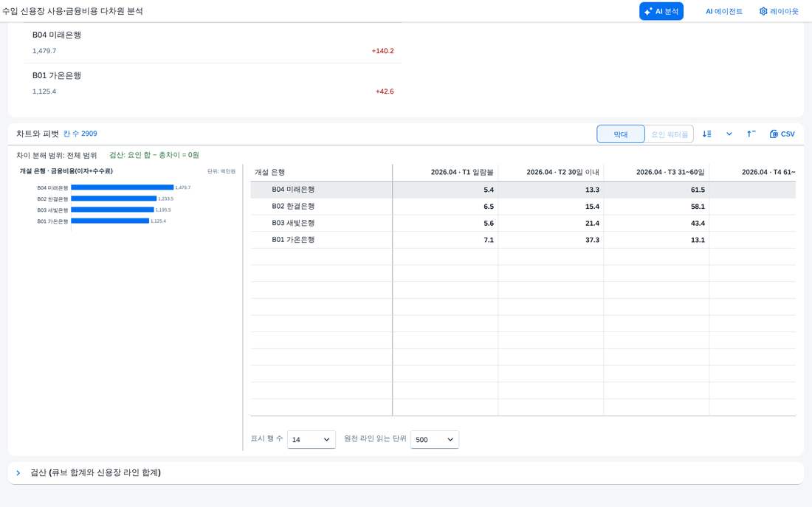Viewport: 812px width, 507px height.
Task: Click the B04 미래은행 summary card title
Action: 56,35
